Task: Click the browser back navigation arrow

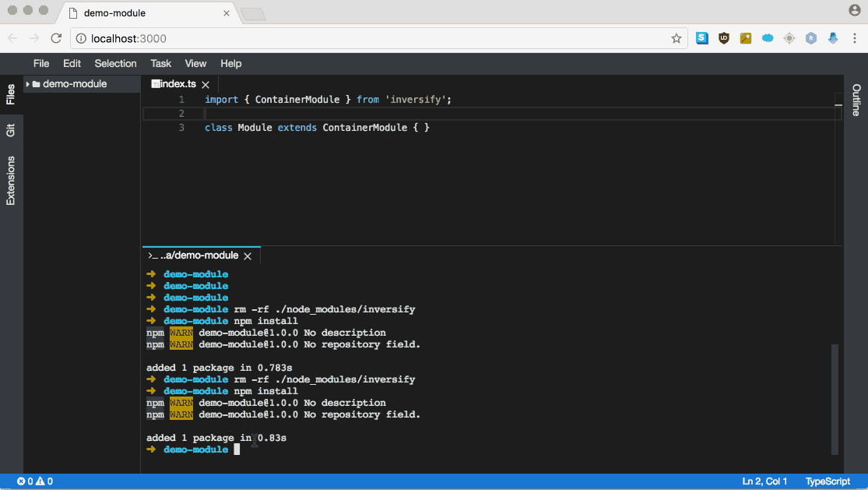Action: click(x=13, y=37)
